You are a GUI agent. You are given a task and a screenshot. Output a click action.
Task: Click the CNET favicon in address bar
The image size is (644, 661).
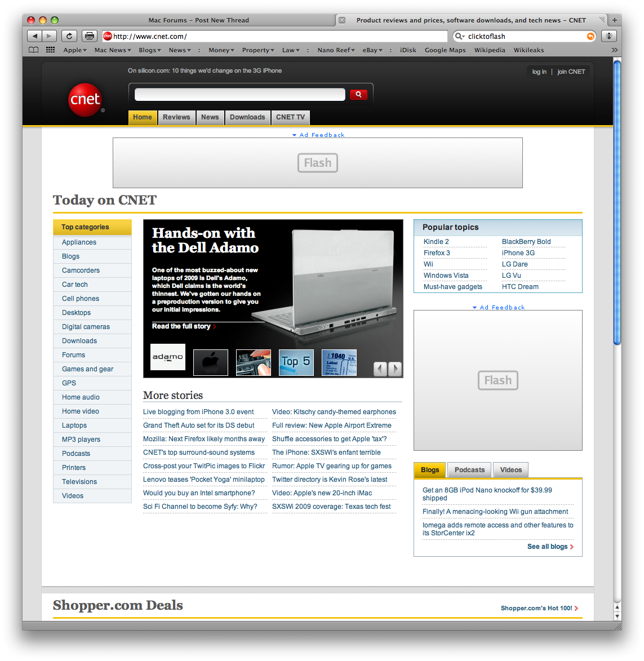click(108, 36)
